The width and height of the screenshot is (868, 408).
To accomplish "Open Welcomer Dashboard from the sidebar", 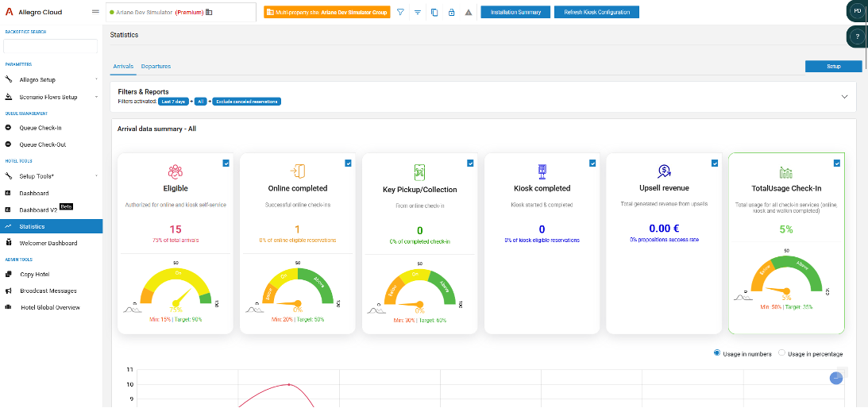I will [48, 243].
